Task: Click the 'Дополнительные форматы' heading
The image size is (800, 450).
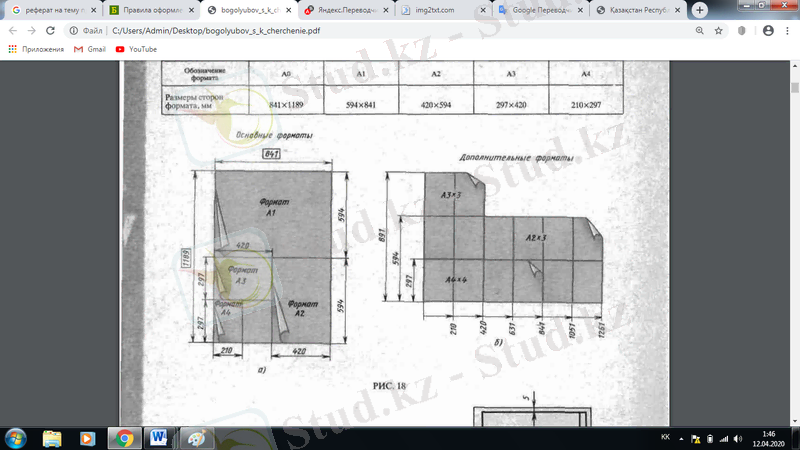Action: (x=516, y=158)
